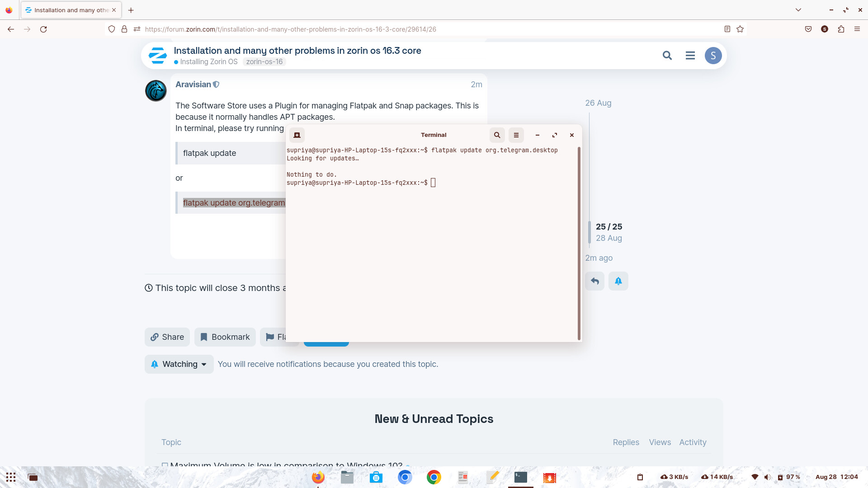The height and width of the screenshot is (488, 868).
Task: Click the user avatar S icon
Action: pos(713,56)
